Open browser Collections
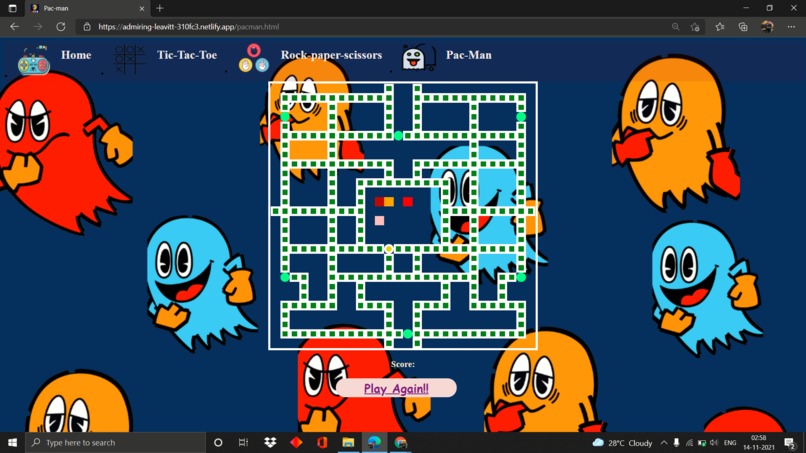The height and width of the screenshot is (453, 806). point(743,27)
